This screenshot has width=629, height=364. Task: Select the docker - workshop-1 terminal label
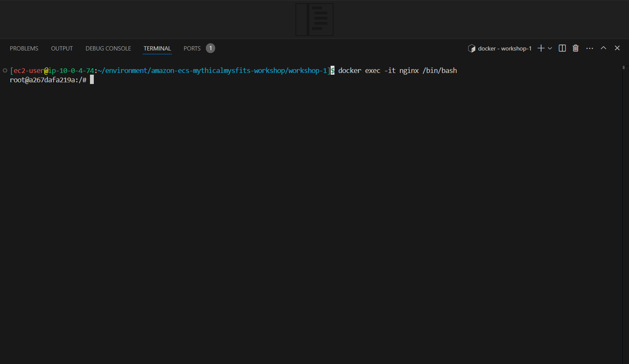pos(505,48)
